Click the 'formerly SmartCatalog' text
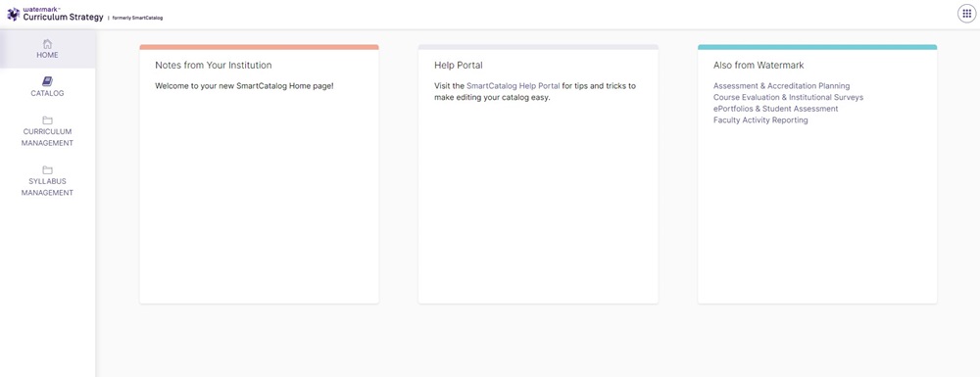 coord(137,18)
